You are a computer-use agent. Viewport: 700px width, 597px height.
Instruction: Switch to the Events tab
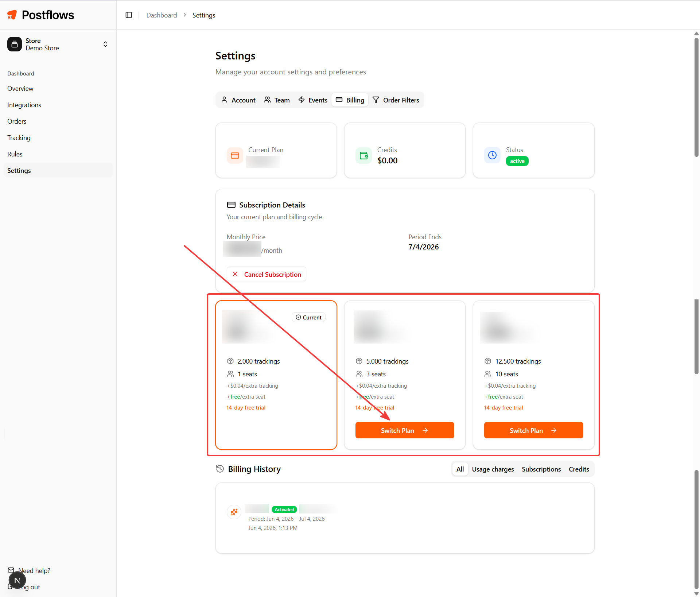point(313,100)
